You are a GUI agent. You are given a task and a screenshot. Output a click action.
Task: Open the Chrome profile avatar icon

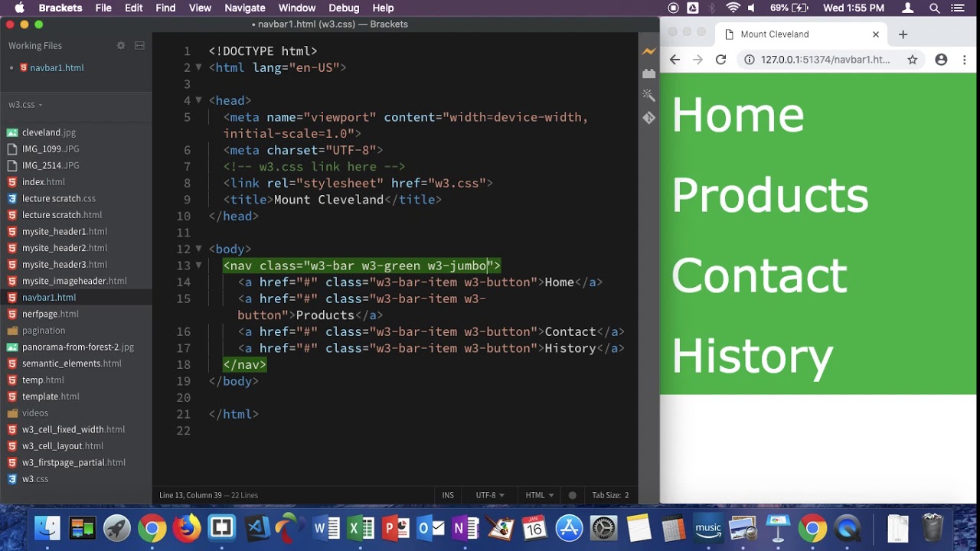[941, 60]
